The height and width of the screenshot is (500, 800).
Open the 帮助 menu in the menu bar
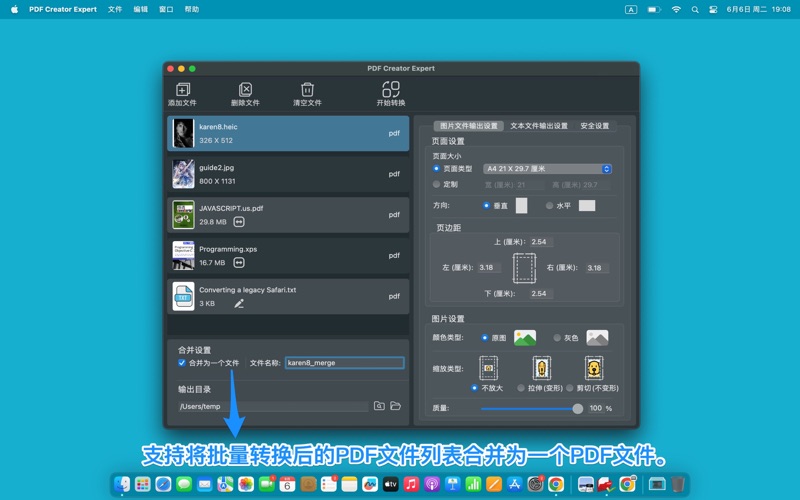click(192, 9)
